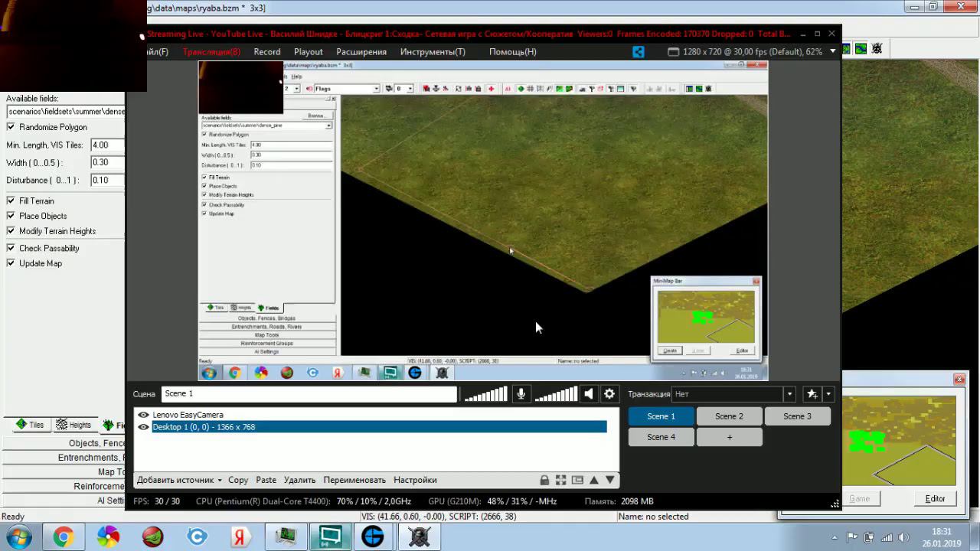
Task: Lock the selected source position
Action: pos(544,480)
